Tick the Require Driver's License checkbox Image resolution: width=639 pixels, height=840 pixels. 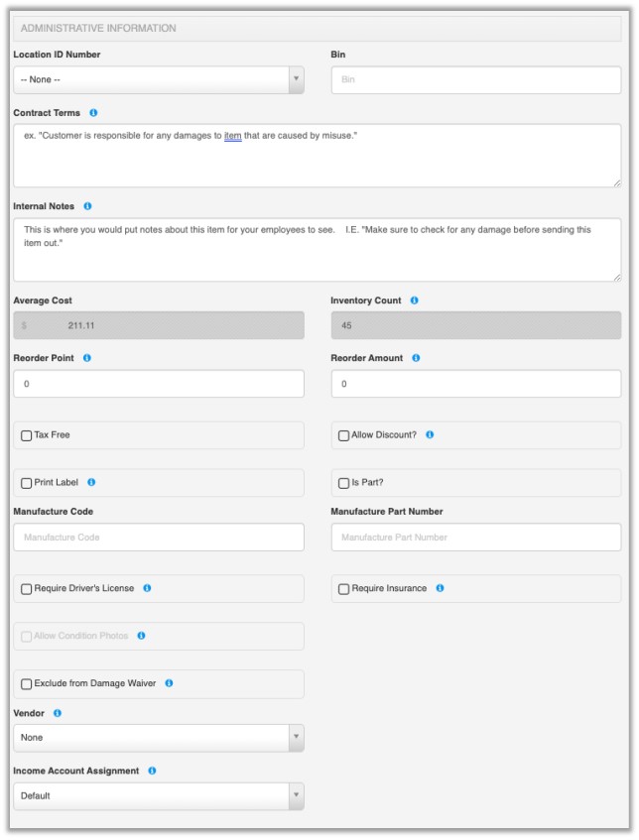pyautogui.click(x=26, y=589)
